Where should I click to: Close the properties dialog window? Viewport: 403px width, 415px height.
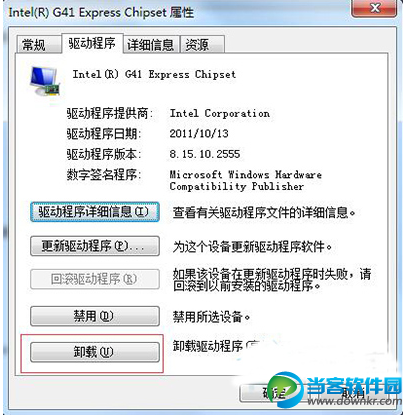pos(375,8)
